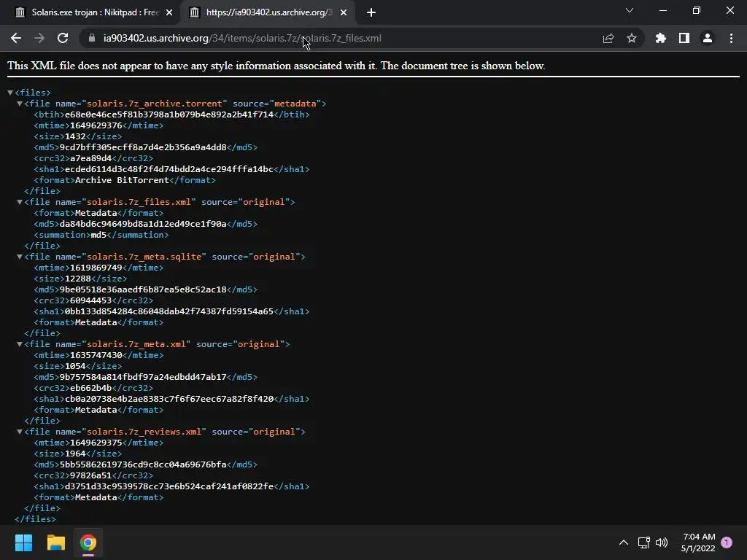
Task: Click the sha1 value cb0a20738e4b2ae8...
Action: pos(169,399)
